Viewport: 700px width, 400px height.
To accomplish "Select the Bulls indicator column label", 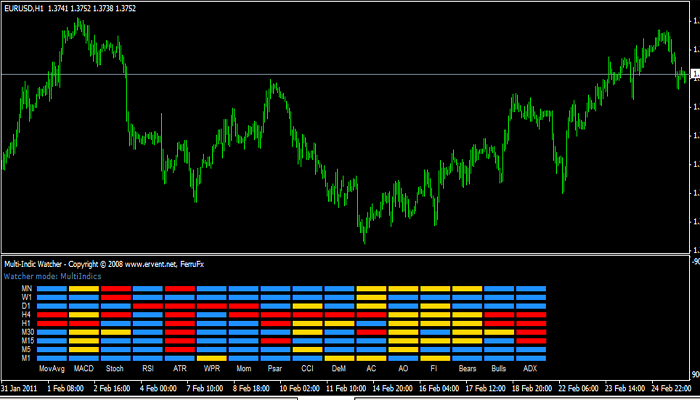I will coord(498,369).
